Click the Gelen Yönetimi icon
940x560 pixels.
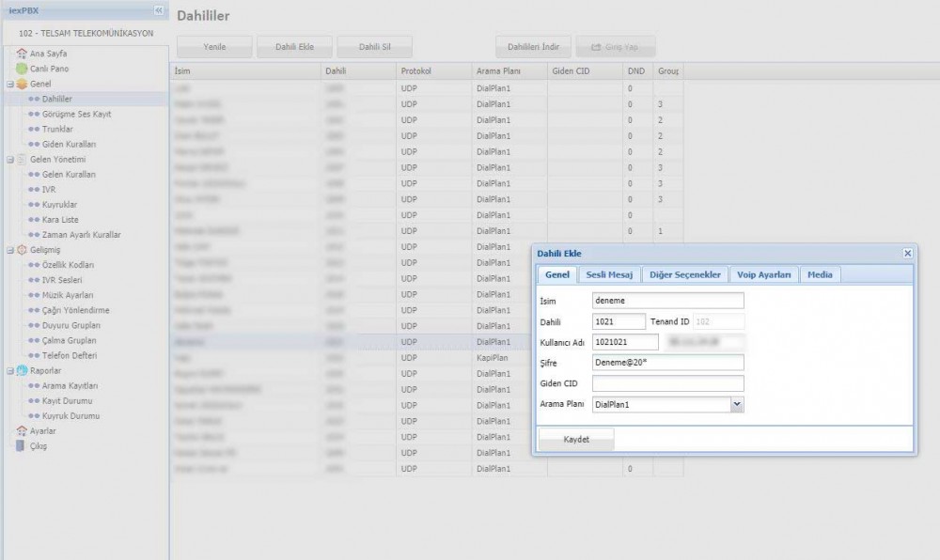(x=22, y=160)
